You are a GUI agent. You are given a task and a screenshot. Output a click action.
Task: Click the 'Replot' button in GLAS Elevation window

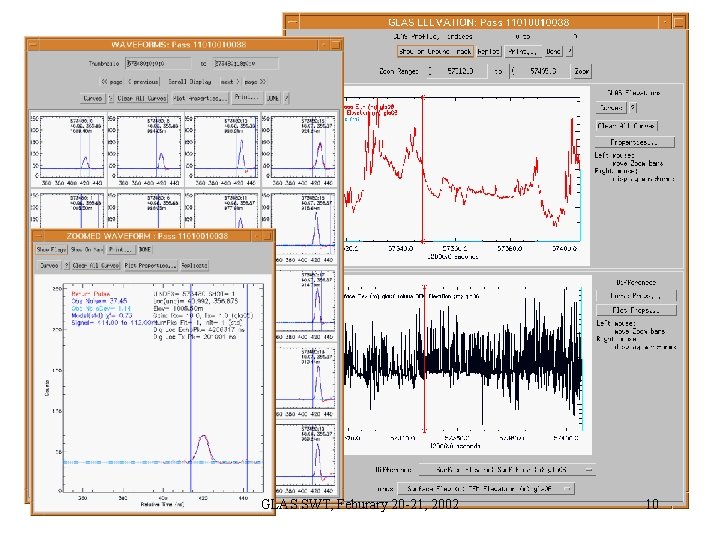point(488,51)
